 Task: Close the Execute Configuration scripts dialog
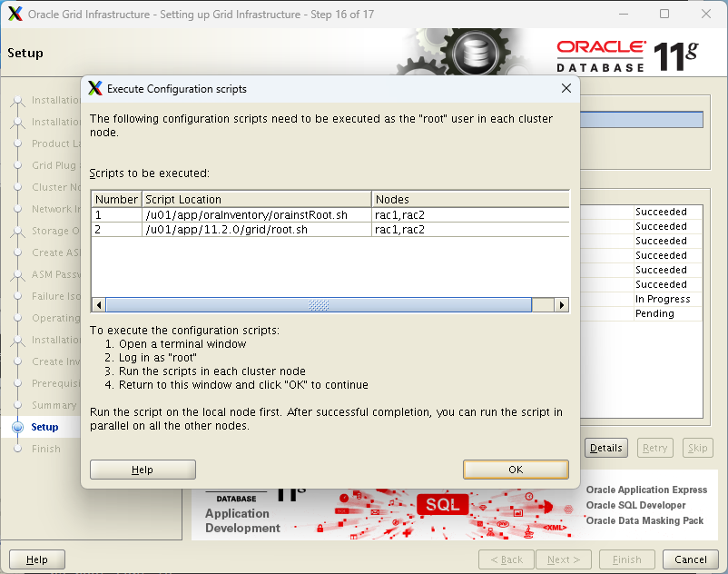click(566, 88)
